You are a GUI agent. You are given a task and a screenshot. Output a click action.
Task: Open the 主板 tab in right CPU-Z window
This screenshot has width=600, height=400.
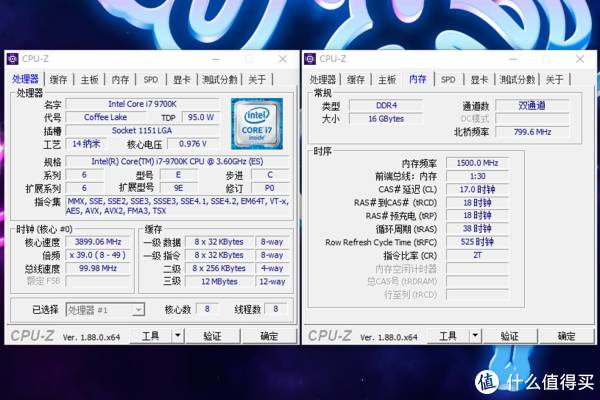point(387,80)
